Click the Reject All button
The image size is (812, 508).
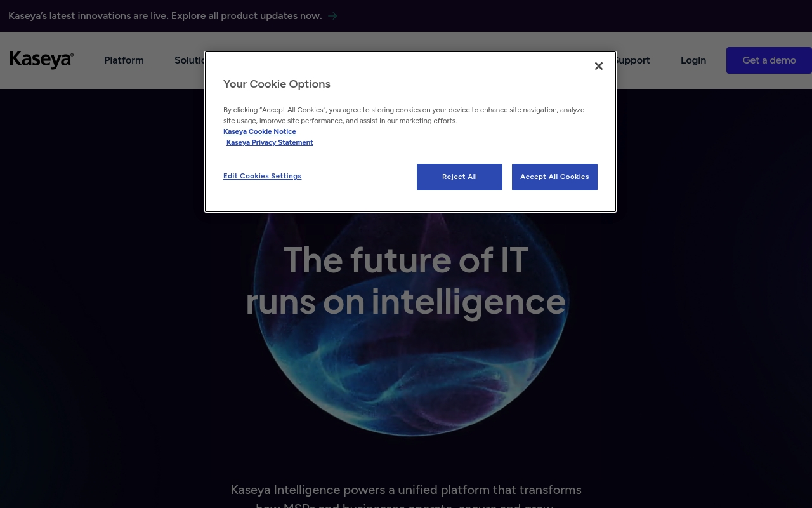coord(459,177)
